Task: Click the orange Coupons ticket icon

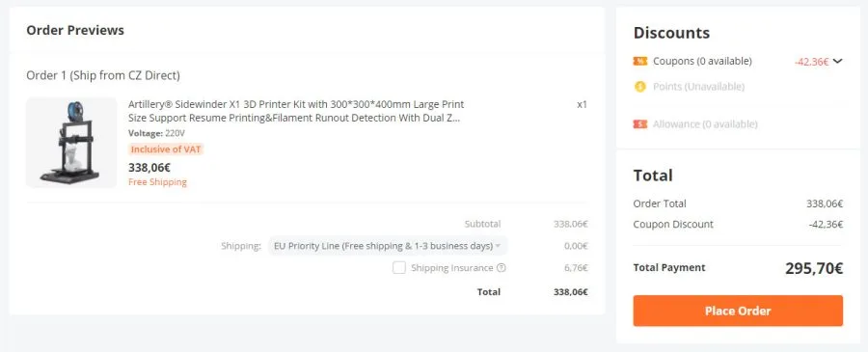Action: [640, 62]
